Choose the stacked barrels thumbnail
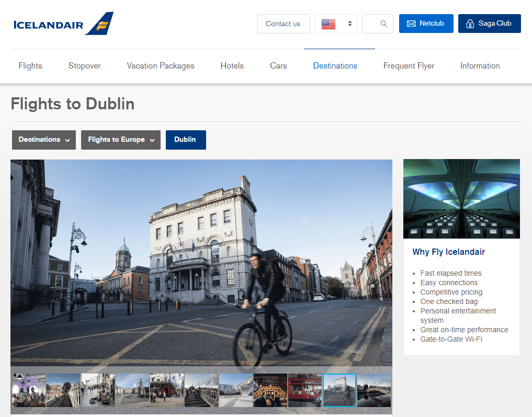Image resolution: width=532 pixels, height=417 pixels. click(270, 390)
